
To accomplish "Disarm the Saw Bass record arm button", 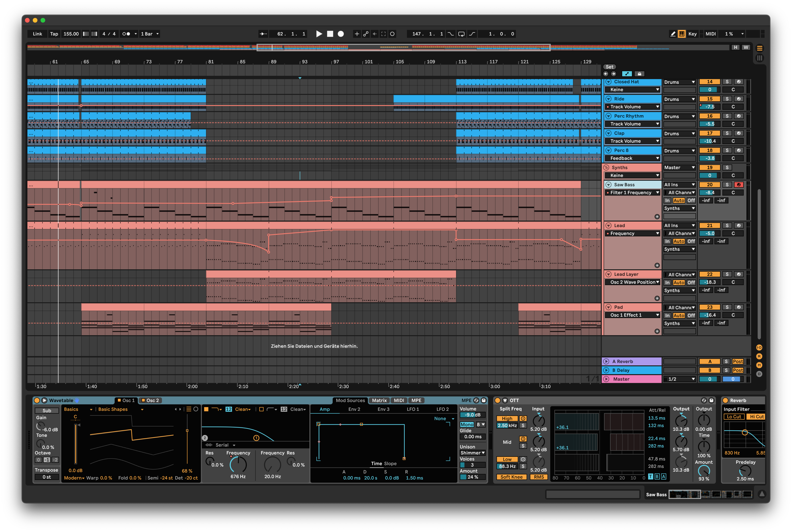I will pyautogui.click(x=738, y=185).
